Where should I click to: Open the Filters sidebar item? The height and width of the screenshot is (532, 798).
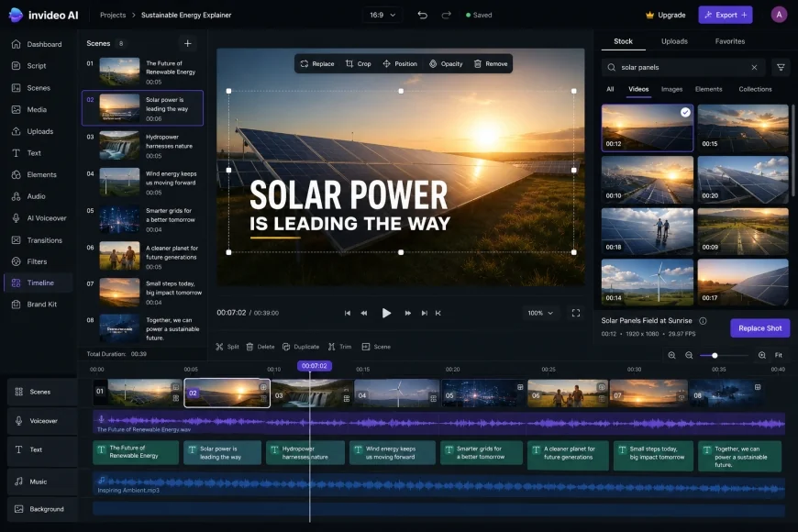(37, 261)
